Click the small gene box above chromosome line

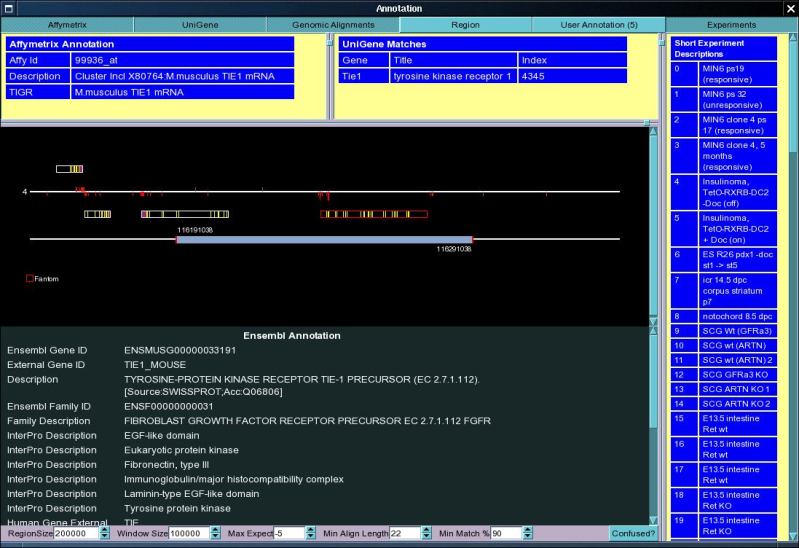[69, 169]
